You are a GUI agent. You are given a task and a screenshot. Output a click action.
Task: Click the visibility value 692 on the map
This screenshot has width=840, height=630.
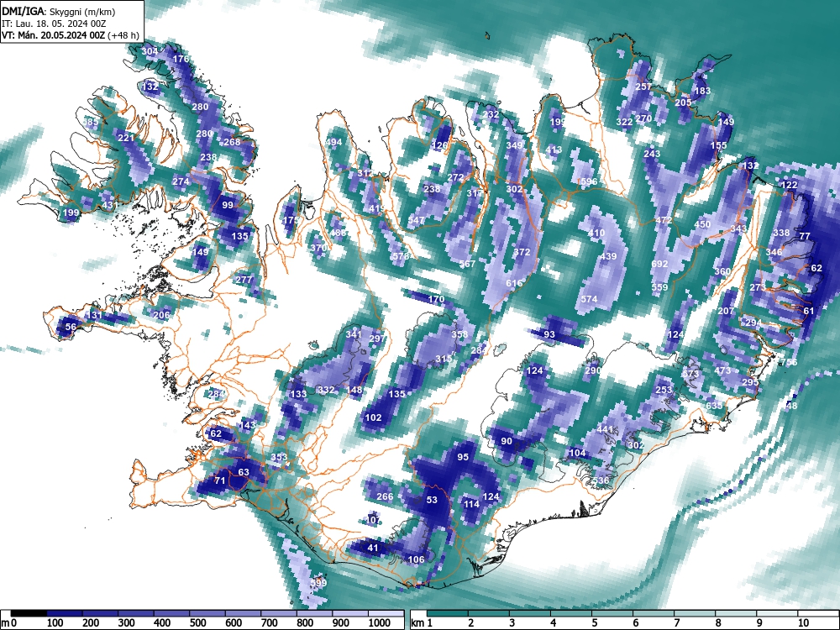point(659,264)
